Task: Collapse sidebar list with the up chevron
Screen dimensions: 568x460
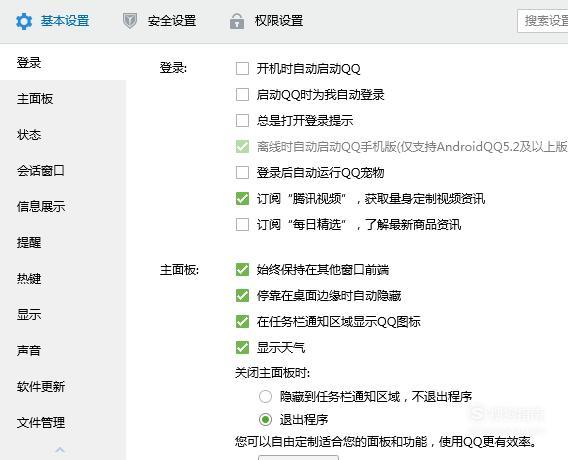Action: (60, 450)
